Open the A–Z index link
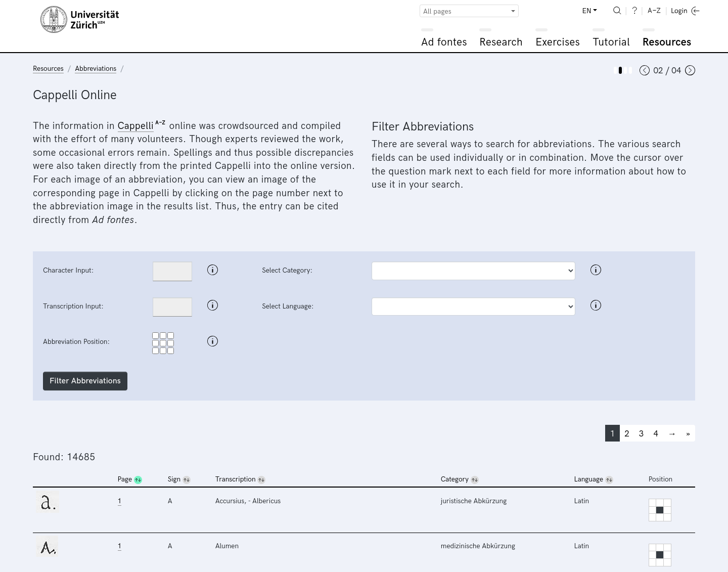This screenshot has height=572, width=728. (654, 11)
